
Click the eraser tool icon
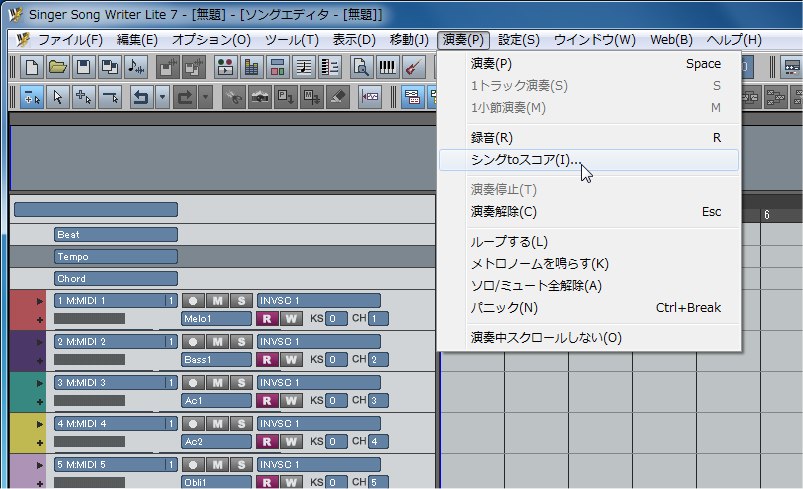337,97
